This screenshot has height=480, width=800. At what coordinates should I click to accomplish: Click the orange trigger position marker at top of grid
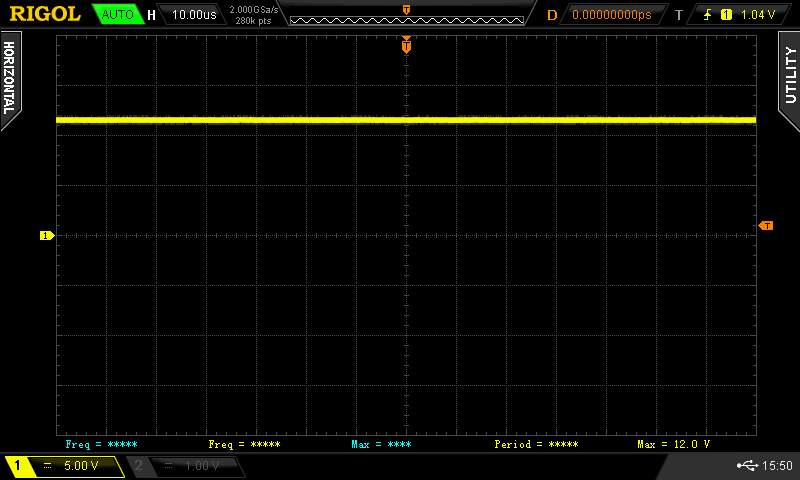(406, 44)
